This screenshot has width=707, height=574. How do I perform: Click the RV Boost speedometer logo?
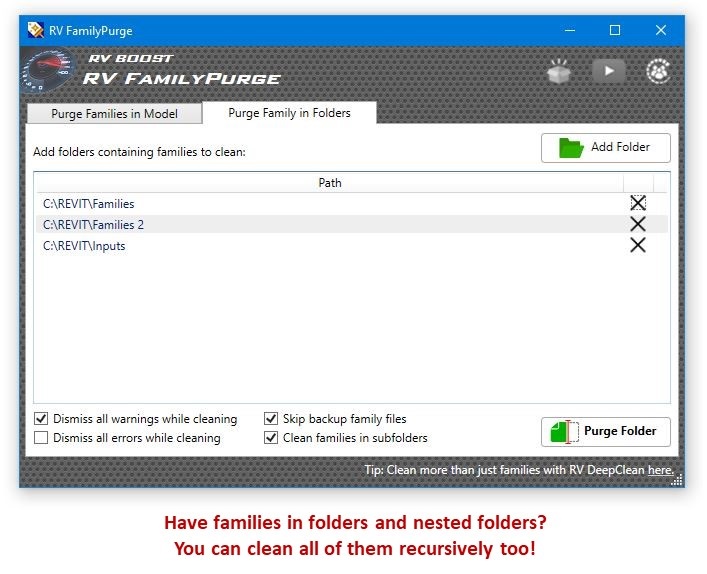click(x=47, y=70)
